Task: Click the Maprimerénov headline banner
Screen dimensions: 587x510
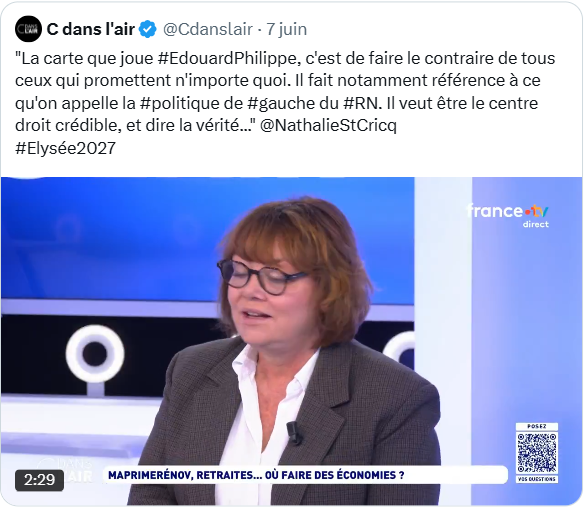Action: point(305,475)
